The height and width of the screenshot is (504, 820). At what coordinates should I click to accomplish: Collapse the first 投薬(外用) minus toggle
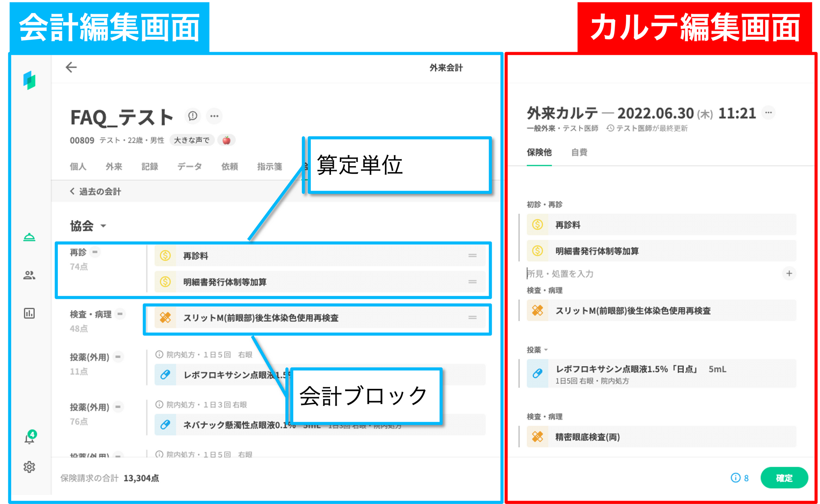pyautogui.click(x=118, y=357)
